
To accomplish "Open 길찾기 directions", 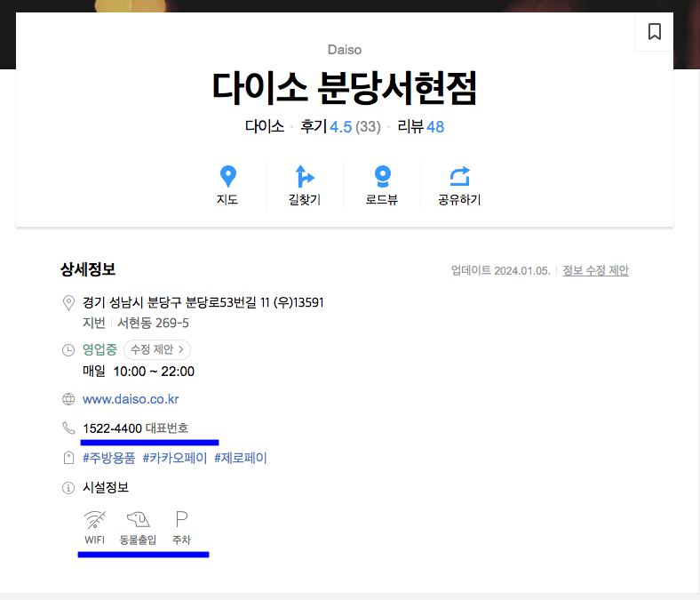I will [x=305, y=186].
